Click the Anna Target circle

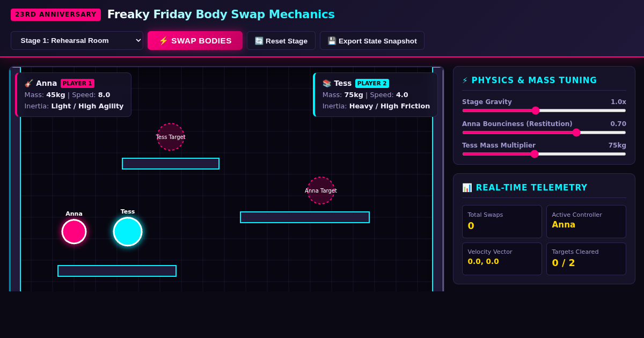point(321,190)
